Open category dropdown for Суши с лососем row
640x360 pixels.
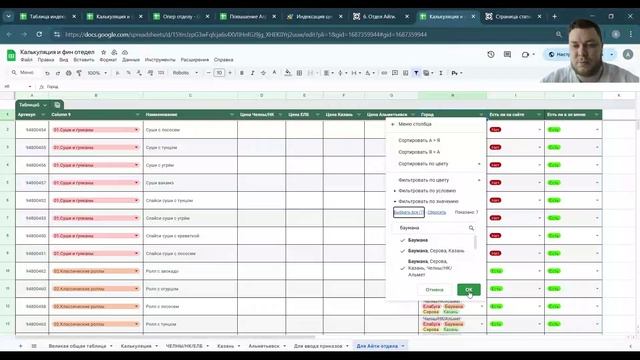pos(136,130)
